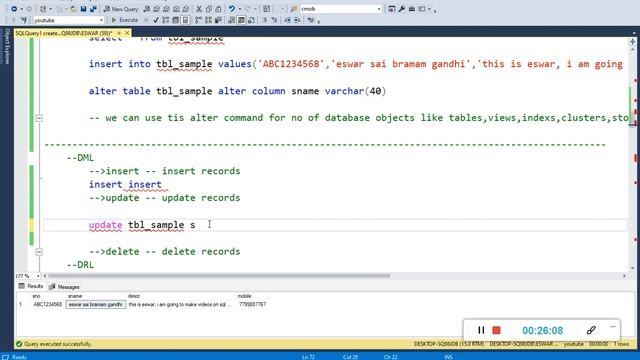
Task: Select Results to File mode
Action: (x=251, y=20)
